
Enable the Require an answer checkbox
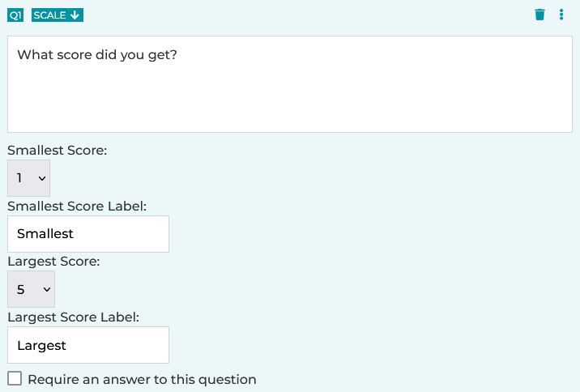15,379
